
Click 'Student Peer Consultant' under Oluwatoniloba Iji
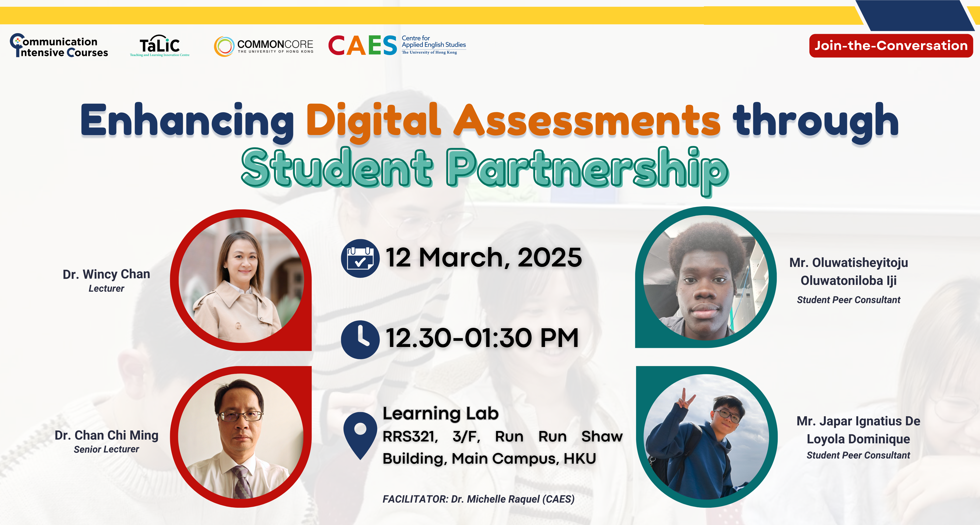pos(849,300)
